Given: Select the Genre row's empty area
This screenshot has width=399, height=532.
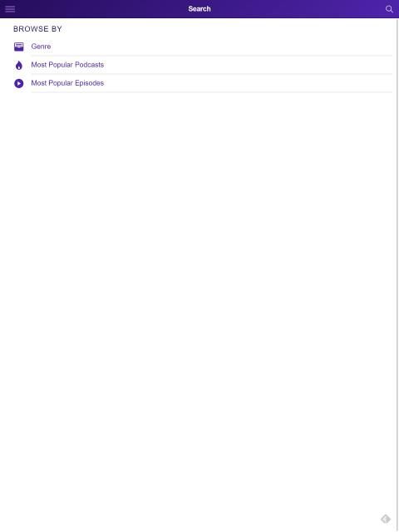Looking at the screenshot, I should pyautogui.click(x=220, y=47).
